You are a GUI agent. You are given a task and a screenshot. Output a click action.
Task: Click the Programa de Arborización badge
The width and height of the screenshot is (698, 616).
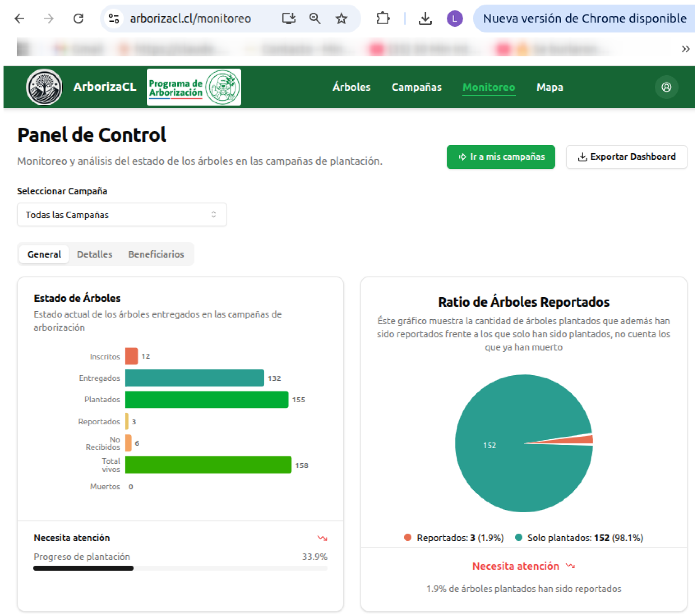tap(193, 87)
